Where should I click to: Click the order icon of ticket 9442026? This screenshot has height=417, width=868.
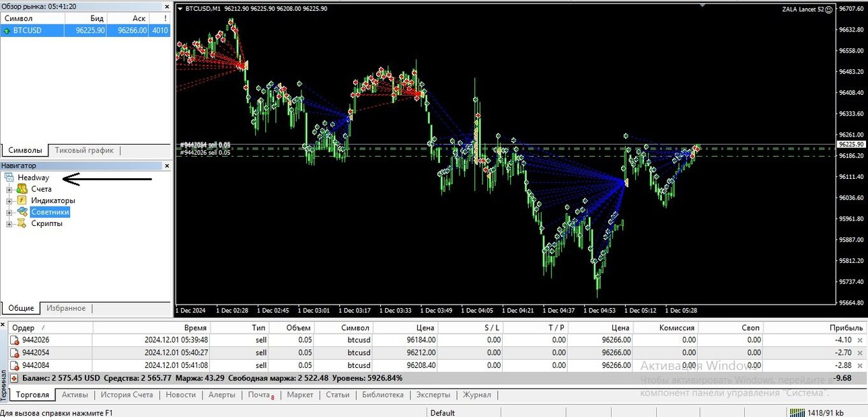pyautogui.click(x=15, y=340)
